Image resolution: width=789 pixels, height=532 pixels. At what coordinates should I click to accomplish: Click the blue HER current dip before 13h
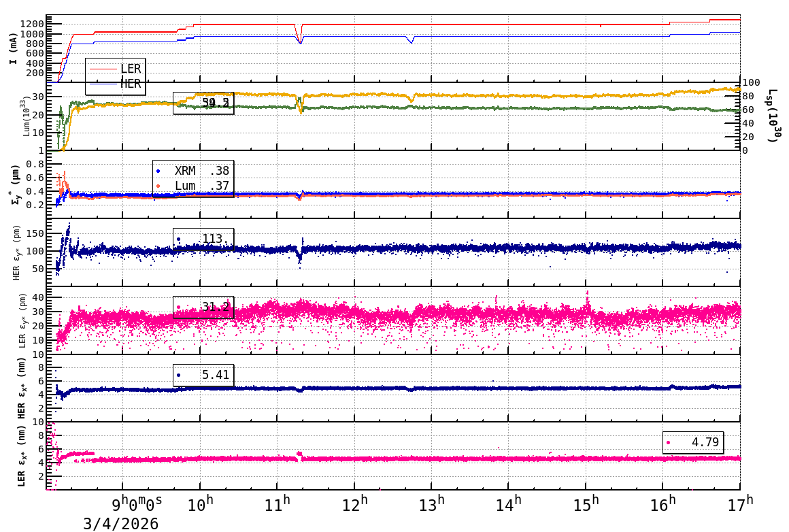point(411,41)
